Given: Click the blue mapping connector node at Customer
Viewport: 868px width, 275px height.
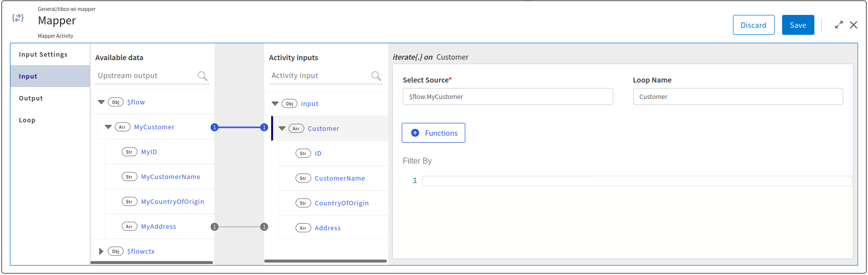Looking at the screenshot, I should click(264, 127).
